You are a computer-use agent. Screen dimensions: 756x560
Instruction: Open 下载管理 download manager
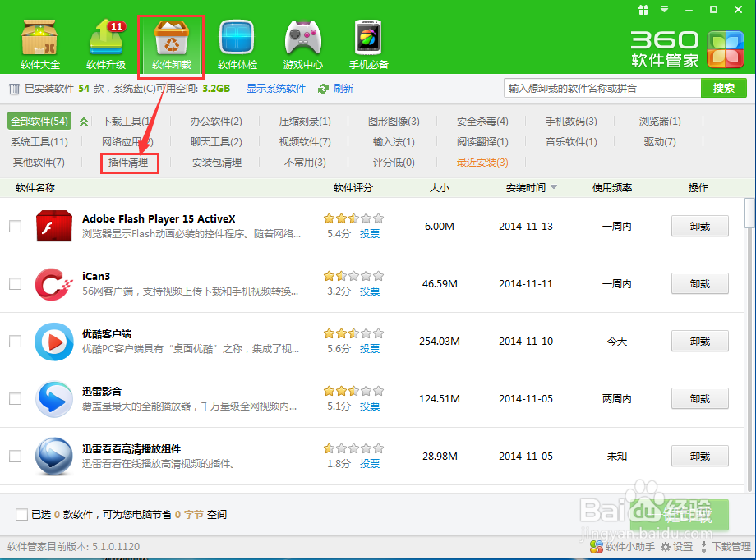pyautogui.click(x=725, y=547)
